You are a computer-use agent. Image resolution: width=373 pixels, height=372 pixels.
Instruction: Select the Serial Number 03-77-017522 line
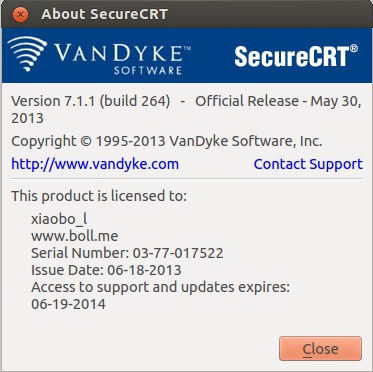[127, 253]
